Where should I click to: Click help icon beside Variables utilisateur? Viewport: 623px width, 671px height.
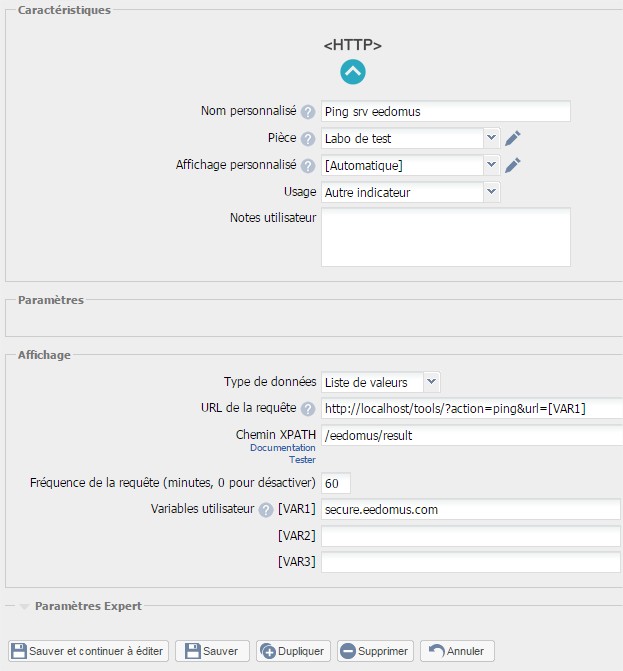(265, 510)
